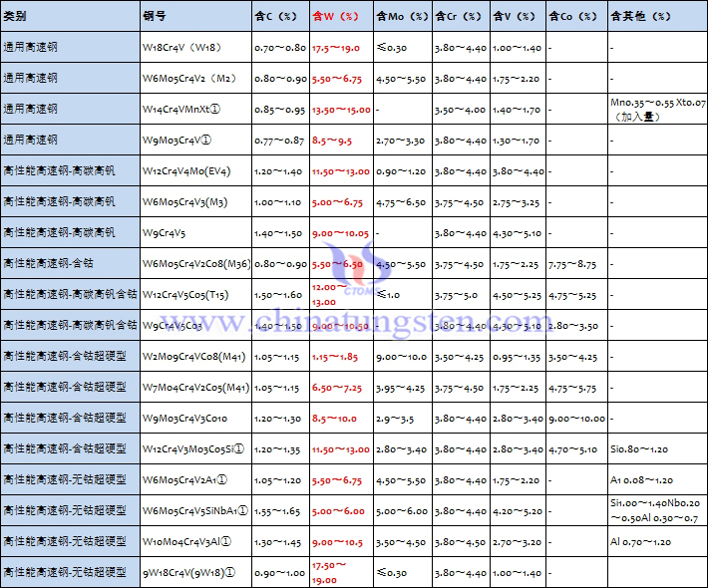Screen dimensions: 708x588
Task: Click the W12Cr4V4Mo(EV4) cell
Action: [195, 171]
